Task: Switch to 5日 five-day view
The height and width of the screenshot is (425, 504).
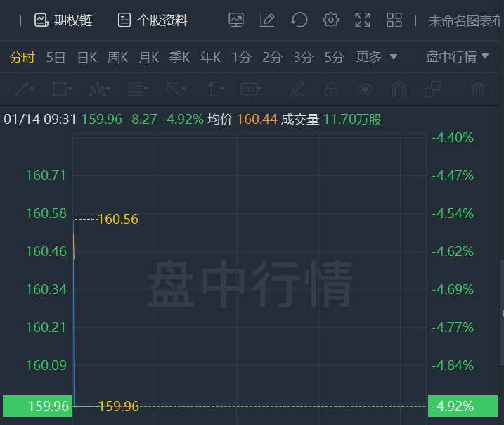Action: (56, 57)
